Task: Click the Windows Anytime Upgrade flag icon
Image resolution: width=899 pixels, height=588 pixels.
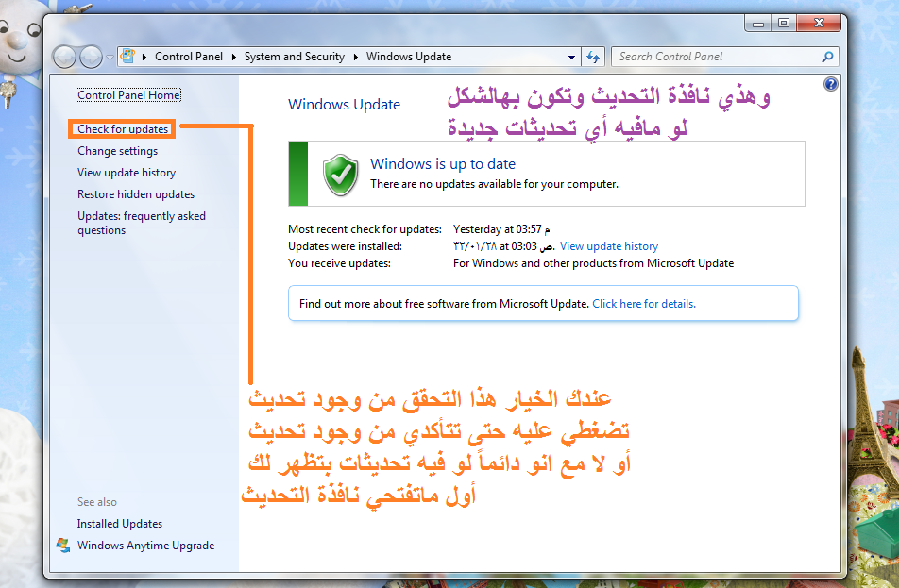Action: [63, 546]
